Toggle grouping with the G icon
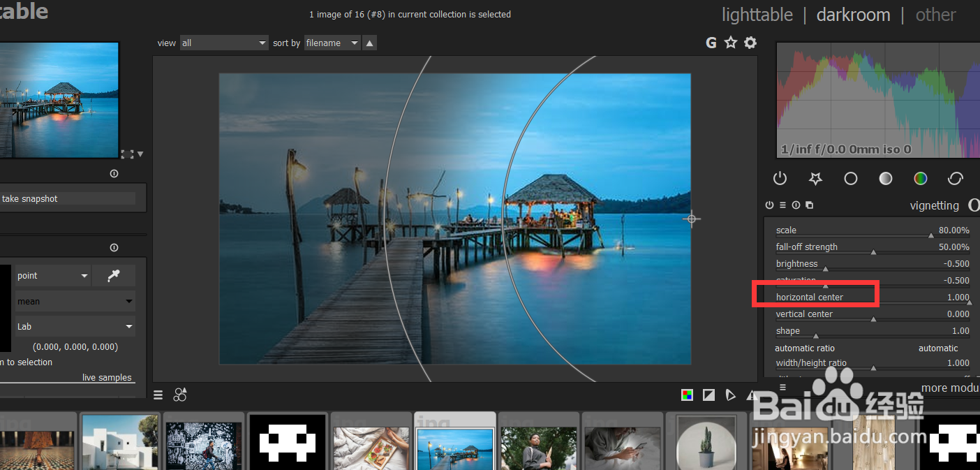Screen dimensions: 980x470 (711, 43)
